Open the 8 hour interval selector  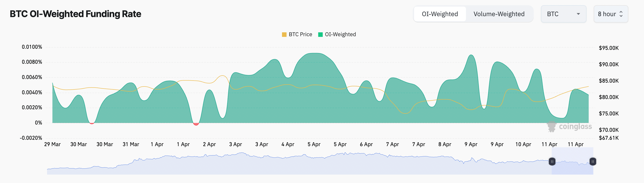click(x=610, y=14)
